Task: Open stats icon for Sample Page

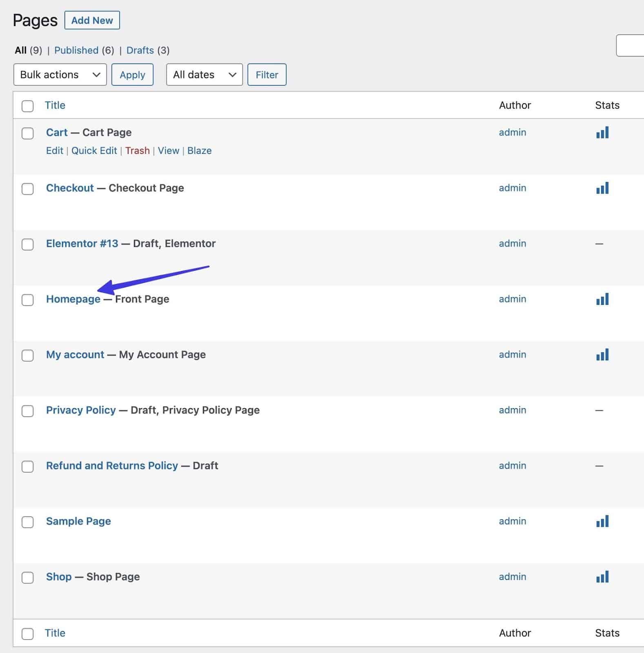Action: (602, 521)
